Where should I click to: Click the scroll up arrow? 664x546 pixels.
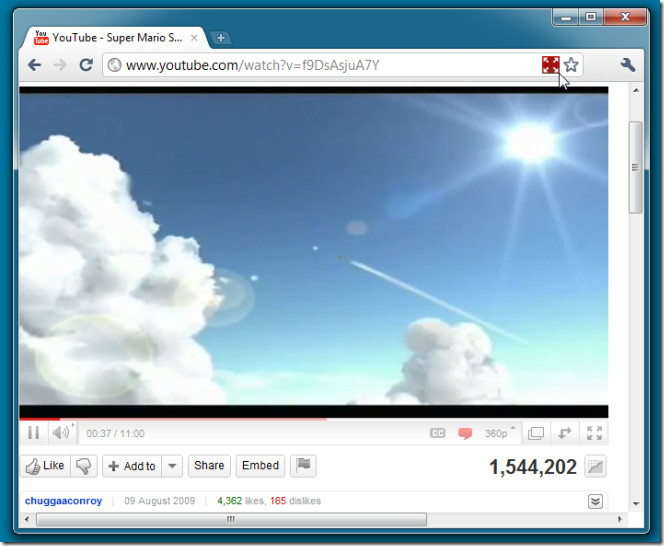tap(636, 90)
